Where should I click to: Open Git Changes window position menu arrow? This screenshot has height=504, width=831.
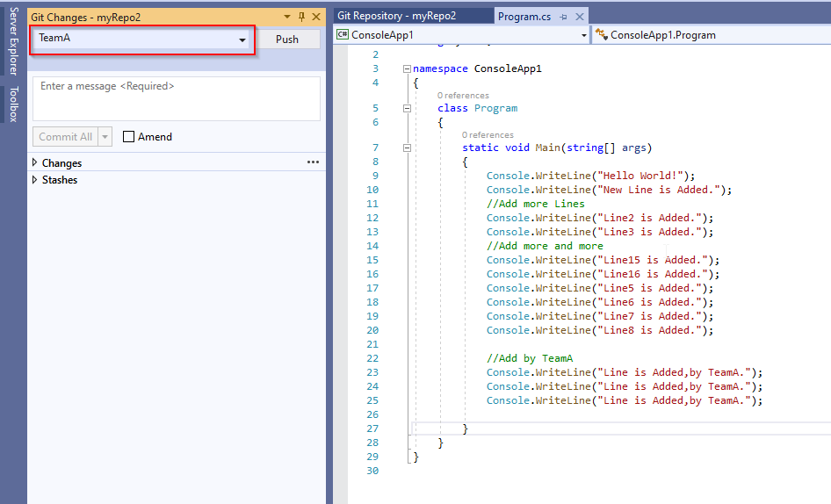pyautogui.click(x=286, y=17)
